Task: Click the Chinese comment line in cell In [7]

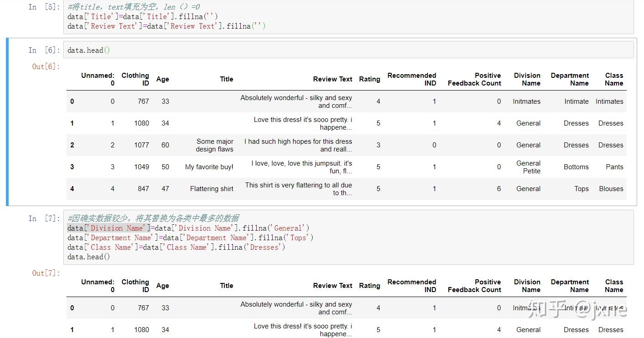Action: pyautogui.click(x=154, y=218)
